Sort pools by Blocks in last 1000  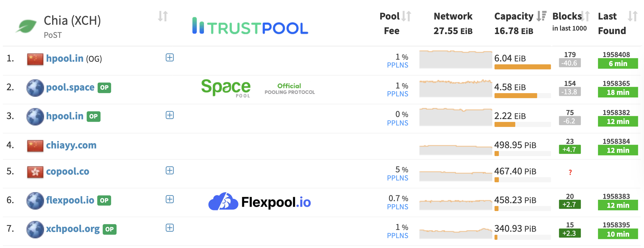pyautogui.click(x=585, y=16)
